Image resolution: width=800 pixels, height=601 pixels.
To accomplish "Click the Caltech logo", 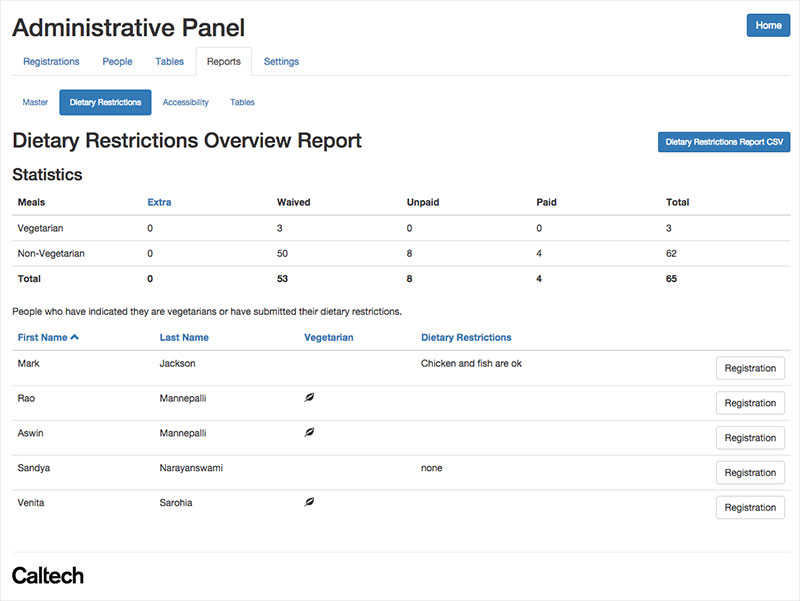I will click(48, 576).
